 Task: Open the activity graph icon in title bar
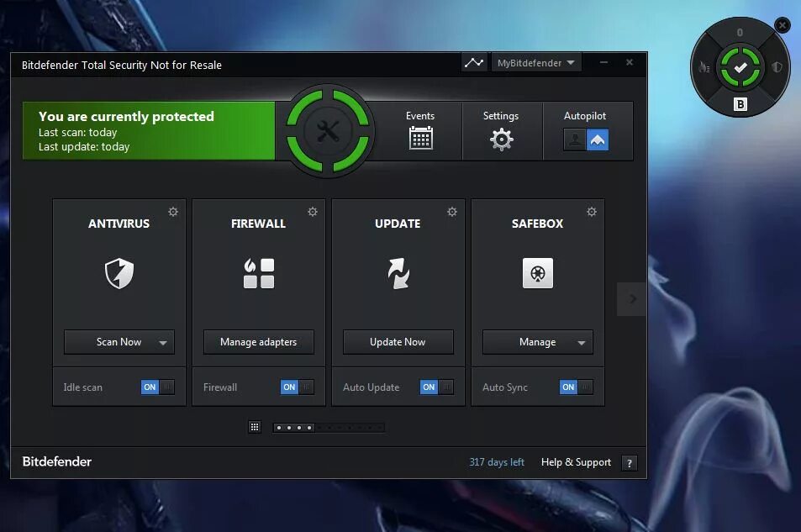473,63
